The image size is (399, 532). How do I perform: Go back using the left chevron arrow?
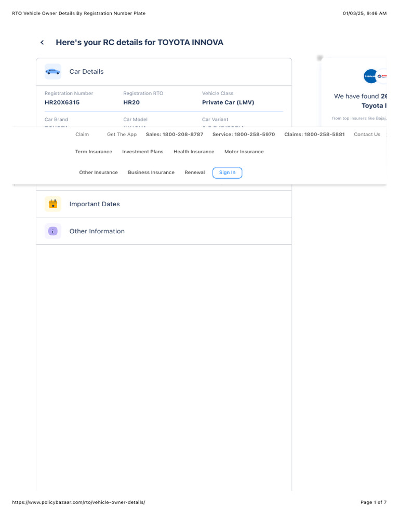pyautogui.click(x=42, y=43)
